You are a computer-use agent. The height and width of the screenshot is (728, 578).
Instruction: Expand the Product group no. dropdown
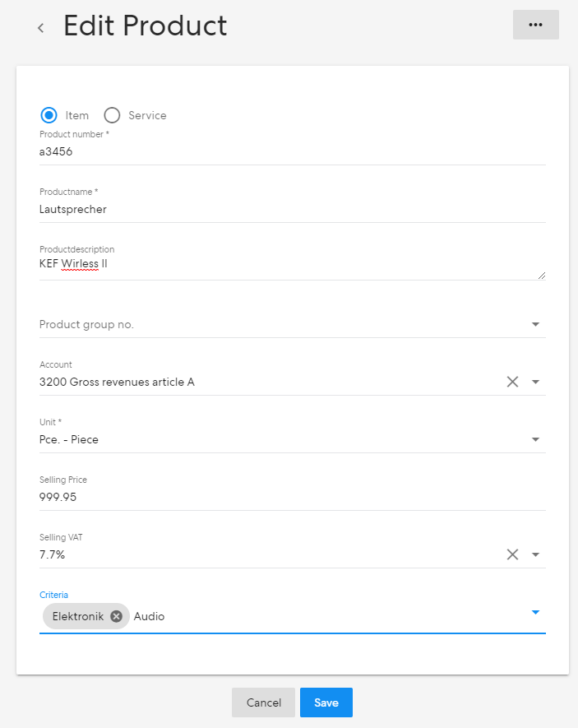coord(535,324)
